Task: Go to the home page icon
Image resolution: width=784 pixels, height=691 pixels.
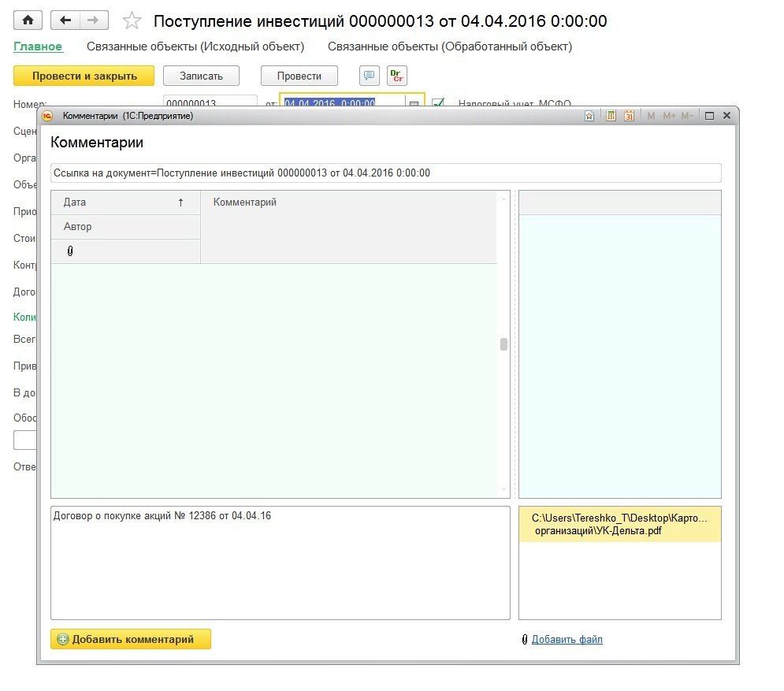Action: (28, 20)
